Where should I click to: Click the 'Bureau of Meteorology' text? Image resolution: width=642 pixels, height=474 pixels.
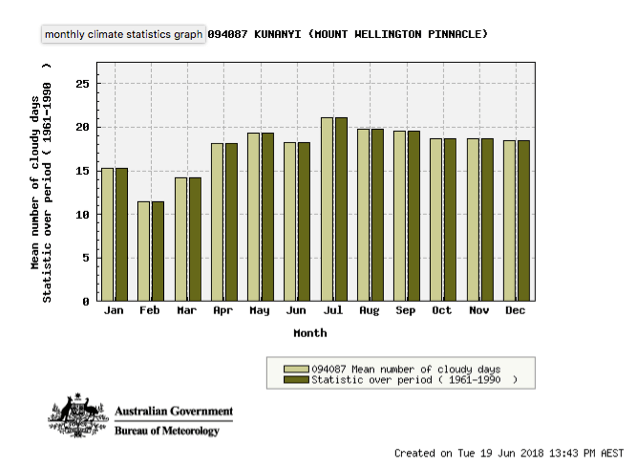(x=167, y=431)
